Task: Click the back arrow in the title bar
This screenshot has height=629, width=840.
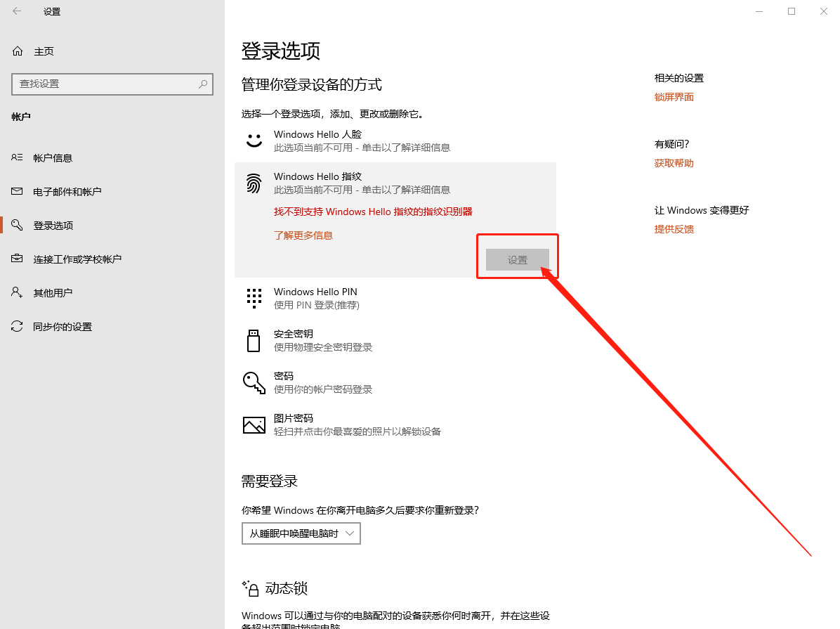Action: click(x=17, y=11)
